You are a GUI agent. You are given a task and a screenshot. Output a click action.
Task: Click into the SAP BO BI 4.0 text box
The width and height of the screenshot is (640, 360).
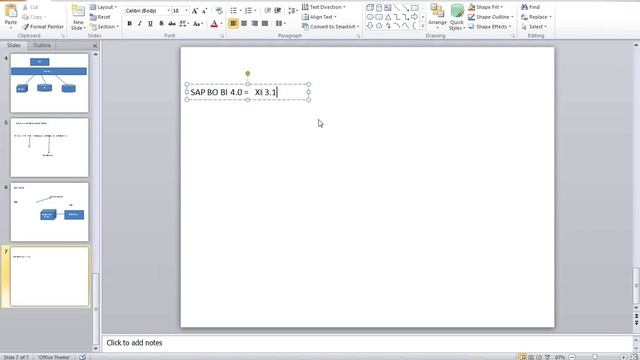[247, 92]
